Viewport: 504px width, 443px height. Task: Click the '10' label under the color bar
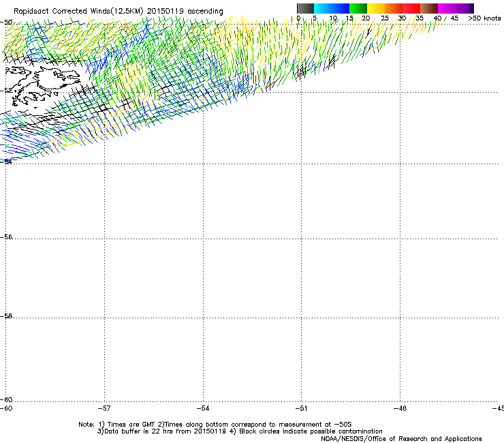coord(333,18)
